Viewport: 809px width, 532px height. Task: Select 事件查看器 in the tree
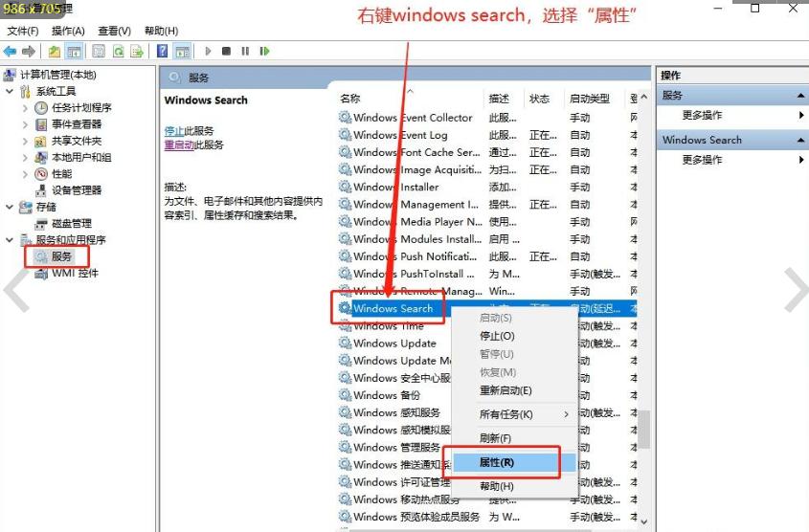coord(77,124)
